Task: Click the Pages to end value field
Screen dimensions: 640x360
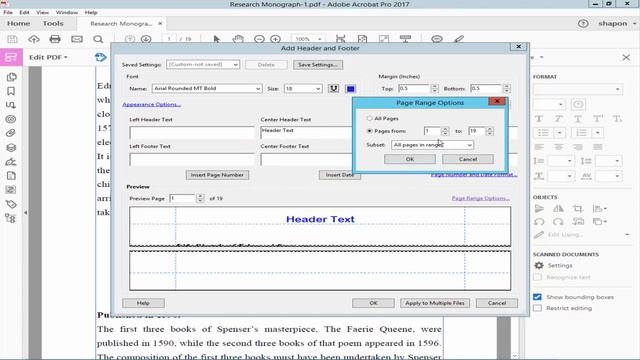Action: [477, 131]
